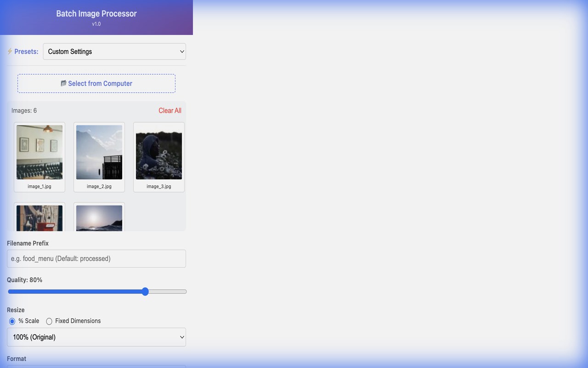
Task: Expand the 100% (Original) scale dropdown
Action: coord(96,337)
